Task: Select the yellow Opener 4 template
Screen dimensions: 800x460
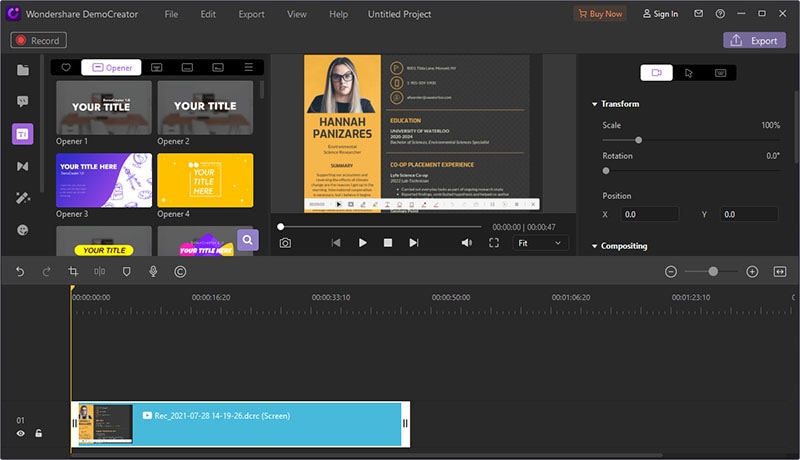Action: (x=205, y=180)
